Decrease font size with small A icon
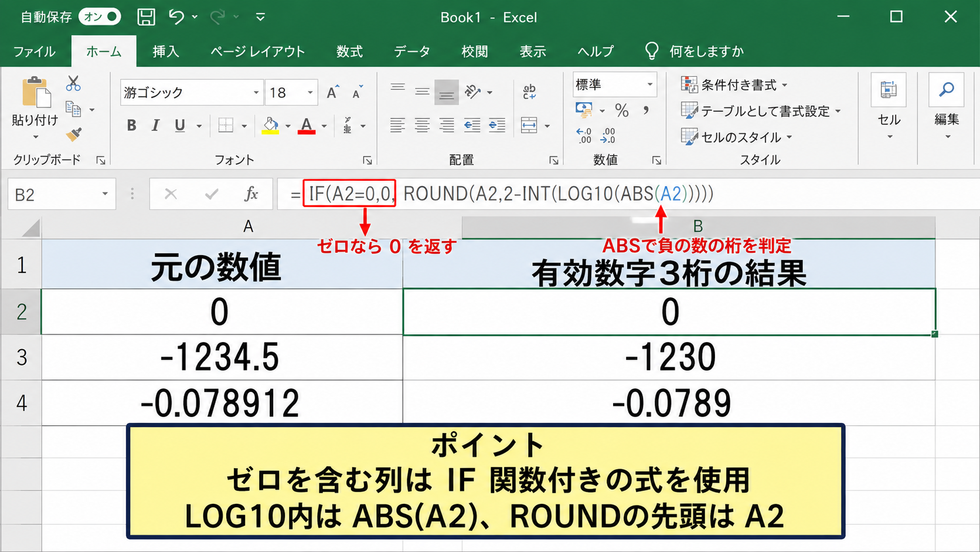980x552 pixels. click(357, 93)
